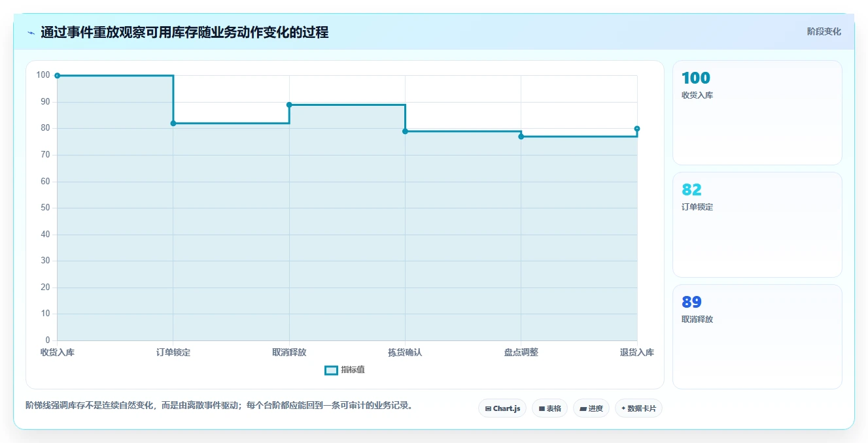Click the x-axis label 盘点调整
The width and height of the screenshot is (868, 443).
click(x=521, y=352)
